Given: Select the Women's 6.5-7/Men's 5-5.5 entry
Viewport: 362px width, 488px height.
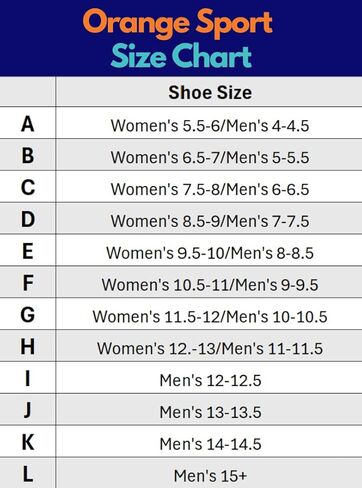Looking at the screenshot, I should [210, 157].
